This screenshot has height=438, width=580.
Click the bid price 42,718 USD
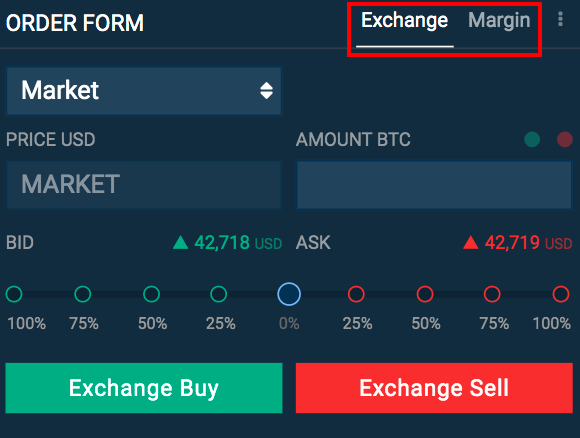pyautogui.click(x=238, y=243)
